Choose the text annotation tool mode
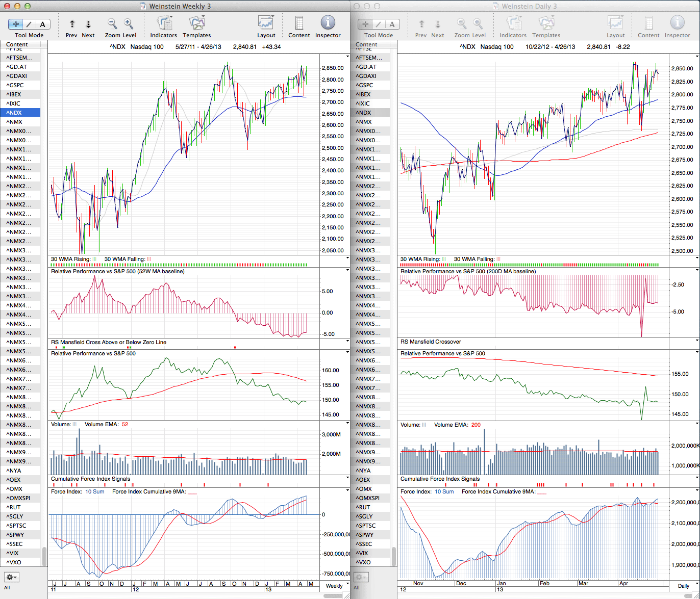Image resolution: width=700 pixels, height=599 pixels. tap(42, 24)
